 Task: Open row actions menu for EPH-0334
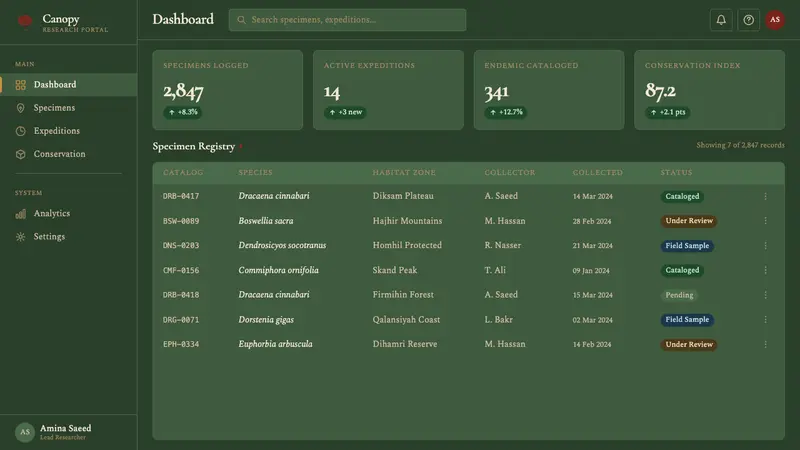(765, 344)
